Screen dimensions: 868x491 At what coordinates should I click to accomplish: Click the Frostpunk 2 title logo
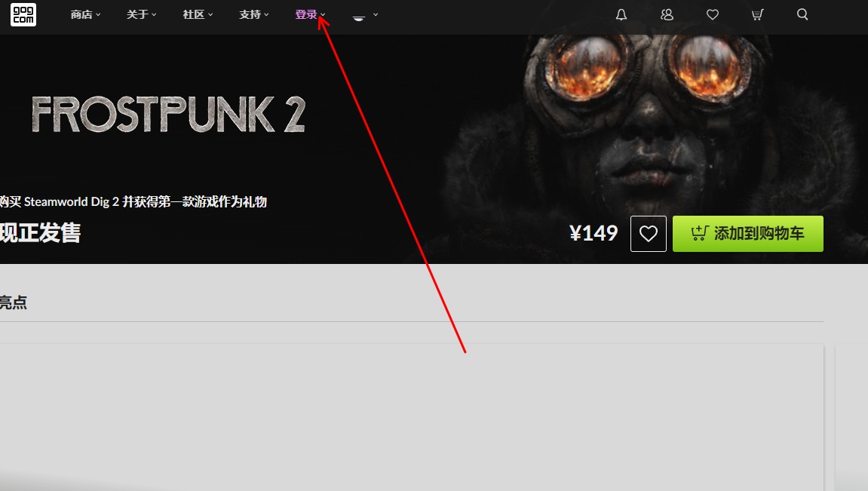pyautogui.click(x=168, y=115)
